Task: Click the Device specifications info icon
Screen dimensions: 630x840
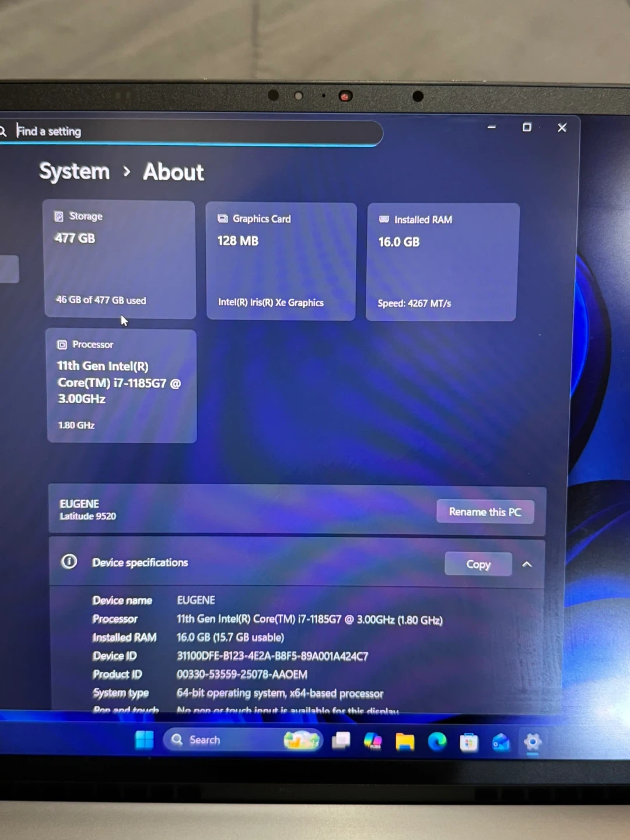Action: [69, 562]
